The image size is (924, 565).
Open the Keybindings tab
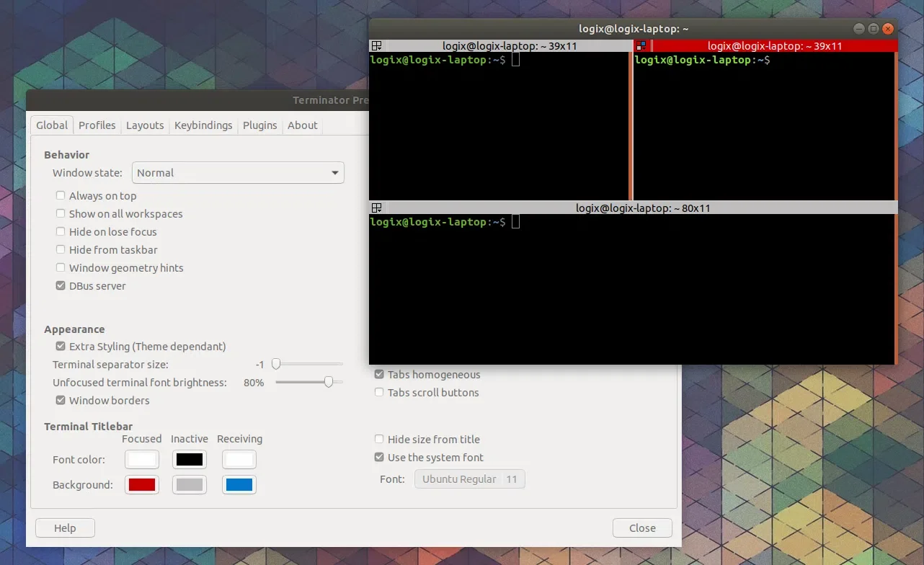pyautogui.click(x=203, y=125)
